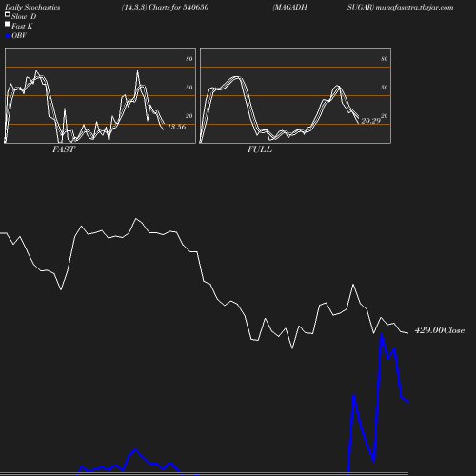Click the Slow D legend swatch
476x476 pixels.
(8, 14)
